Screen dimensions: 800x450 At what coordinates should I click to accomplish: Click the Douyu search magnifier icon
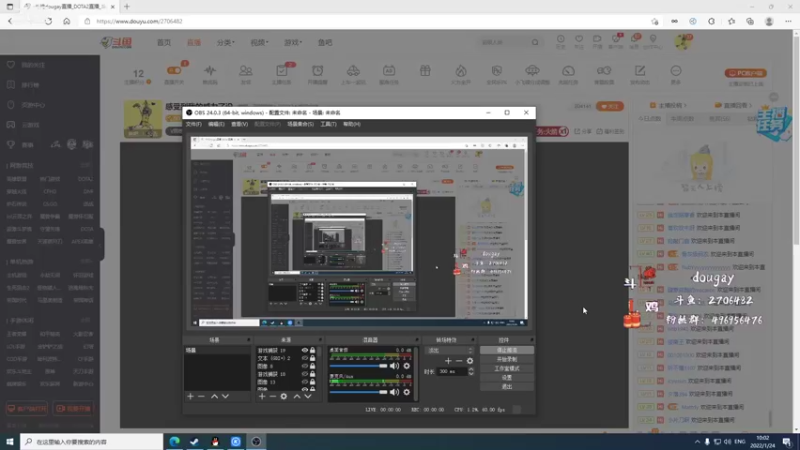tap(535, 42)
